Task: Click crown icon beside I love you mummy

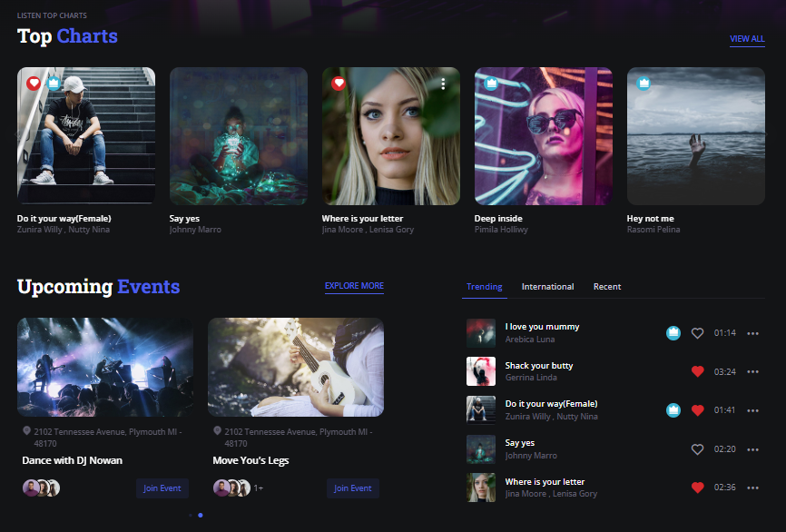Action: coord(673,333)
